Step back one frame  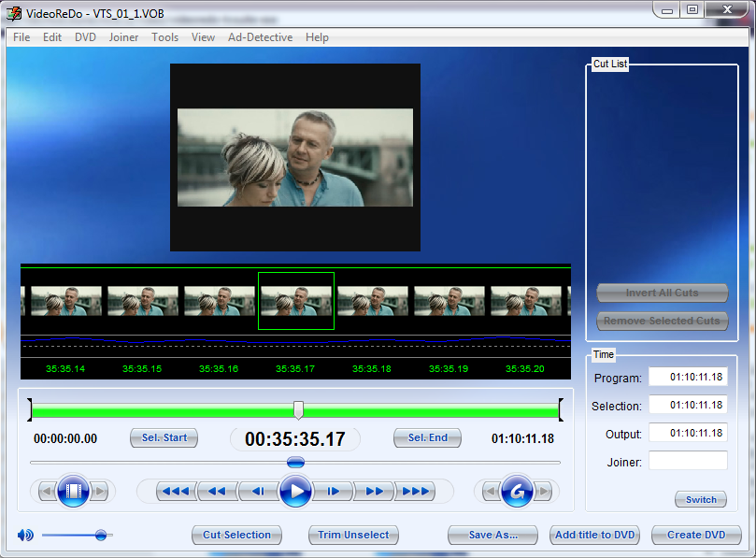click(256, 491)
